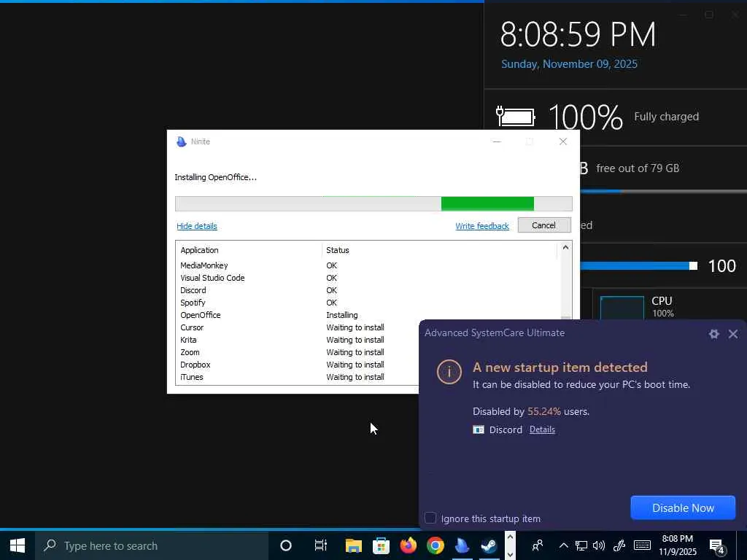Select the Discord row in Ninite list
This screenshot has width=747, height=560.
(368, 290)
